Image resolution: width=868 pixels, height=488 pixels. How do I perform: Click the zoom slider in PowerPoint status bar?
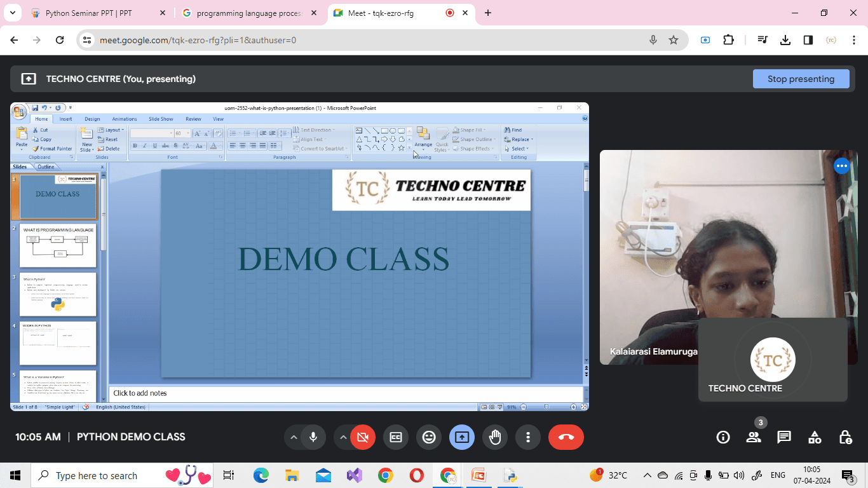click(x=546, y=407)
